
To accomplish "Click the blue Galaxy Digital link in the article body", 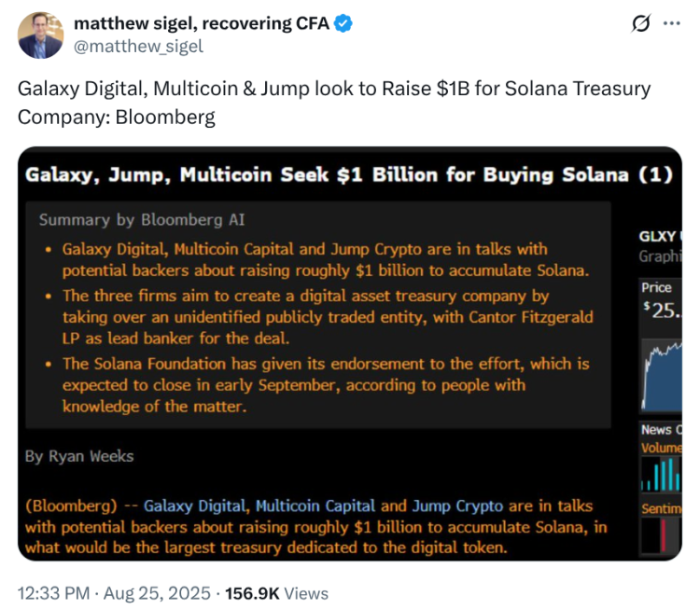I will coord(195,506).
